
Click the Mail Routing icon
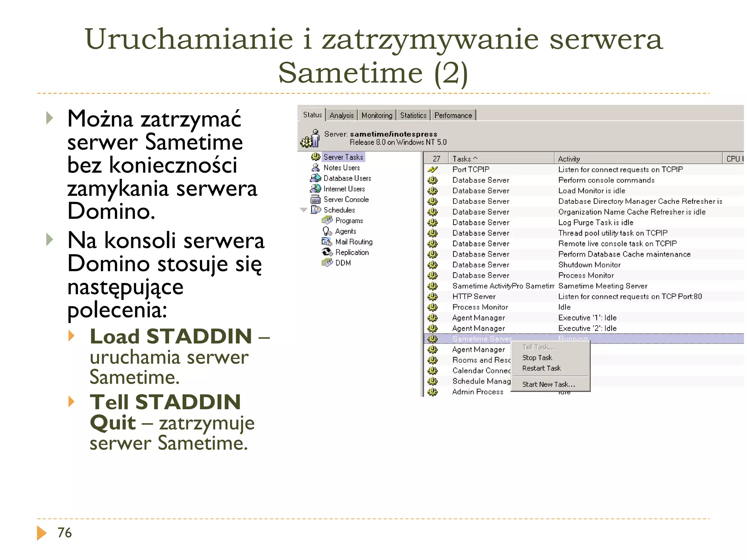[327, 242]
